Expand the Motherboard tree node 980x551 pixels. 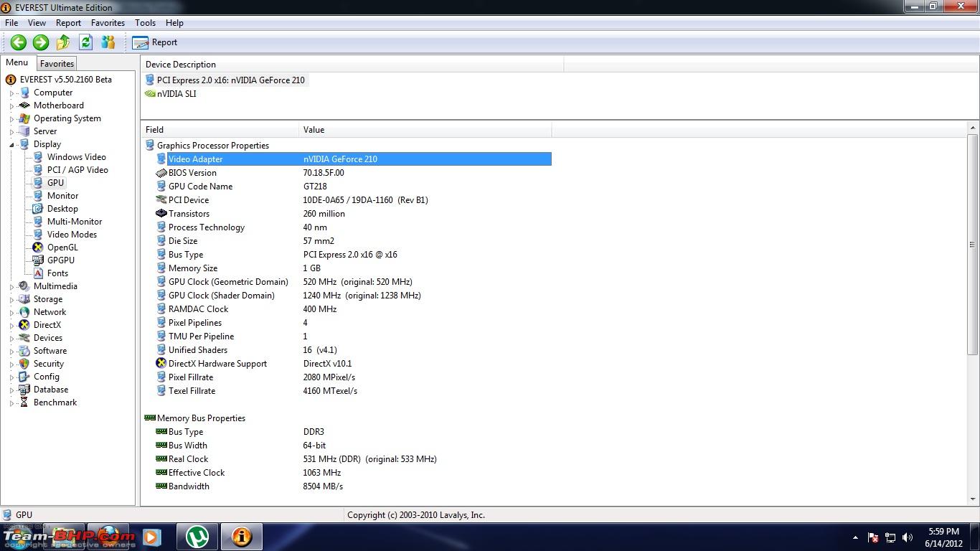[x=12, y=106]
